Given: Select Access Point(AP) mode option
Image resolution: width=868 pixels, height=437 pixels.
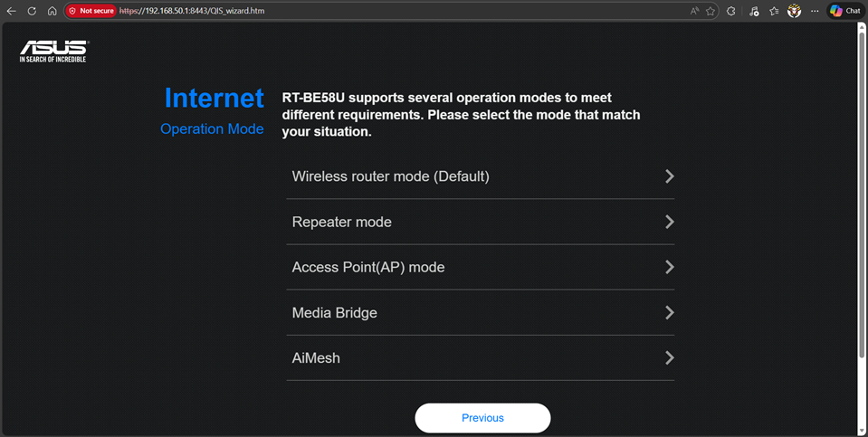Looking at the screenshot, I should (x=367, y=268).
